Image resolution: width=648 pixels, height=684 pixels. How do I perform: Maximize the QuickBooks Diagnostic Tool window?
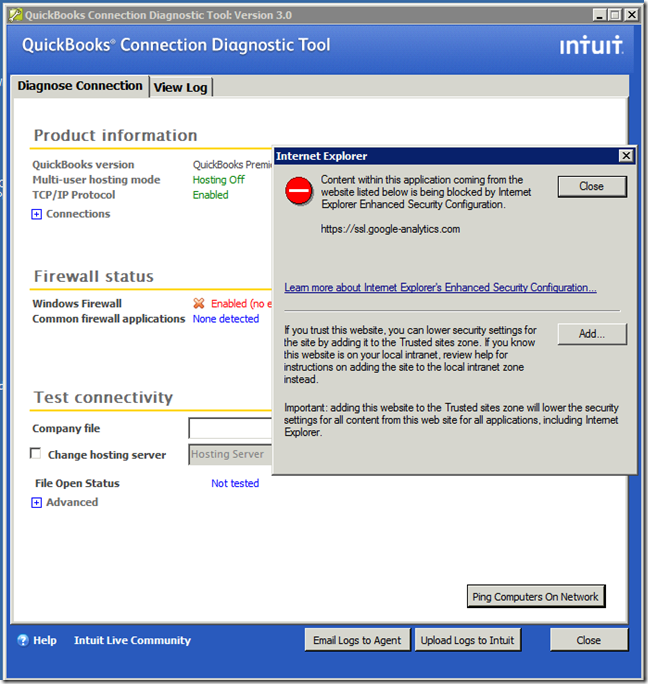point(615,15)
